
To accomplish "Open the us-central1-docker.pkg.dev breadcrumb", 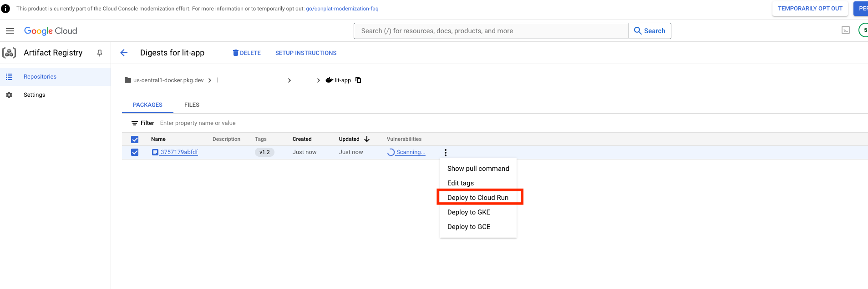I will [x=168, y=80].
